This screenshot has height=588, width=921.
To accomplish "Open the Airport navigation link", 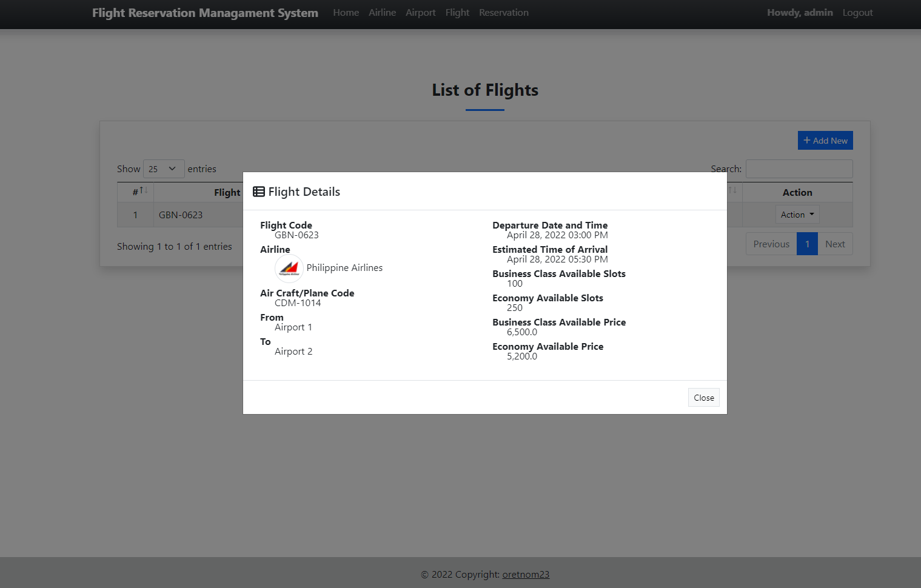I will pos(421,13).
